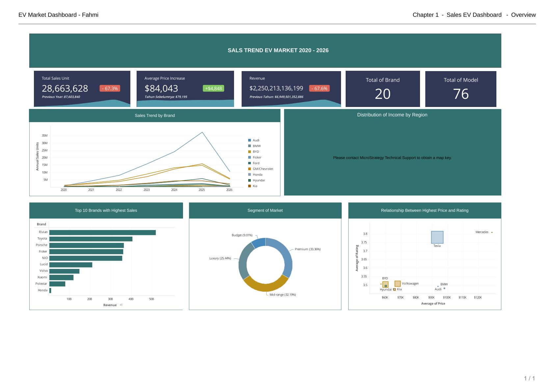The image size is (554, 392).
Task: Click the 2025 tick on the sales trend axis
Action: pyautogui.click(x=202, y=190)
